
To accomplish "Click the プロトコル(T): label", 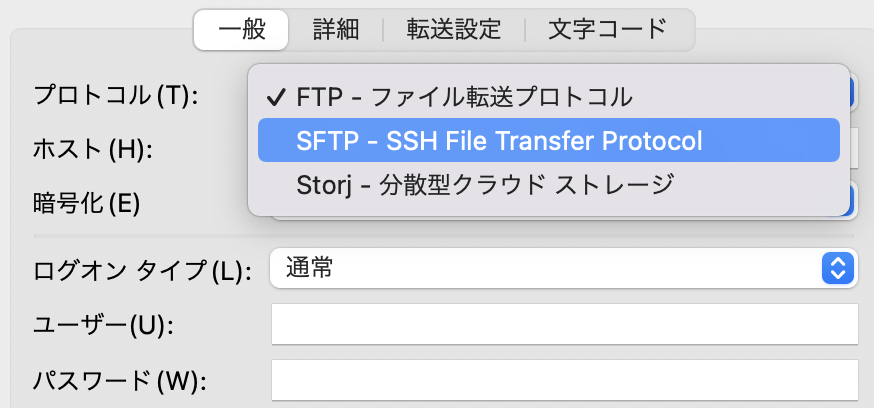I will coord(116,96).
